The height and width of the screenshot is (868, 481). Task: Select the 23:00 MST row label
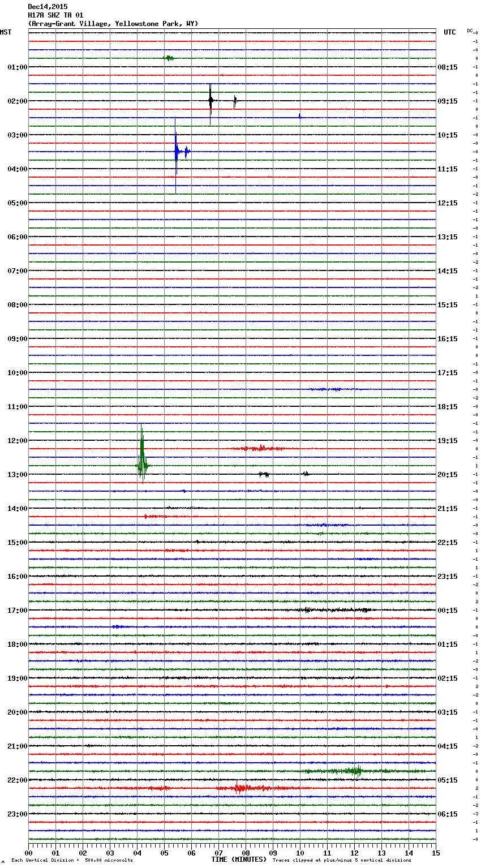pos(17,814)
